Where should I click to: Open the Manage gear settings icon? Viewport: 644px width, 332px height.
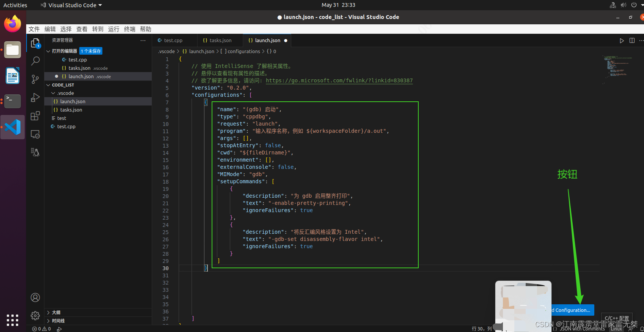point(35,316)
